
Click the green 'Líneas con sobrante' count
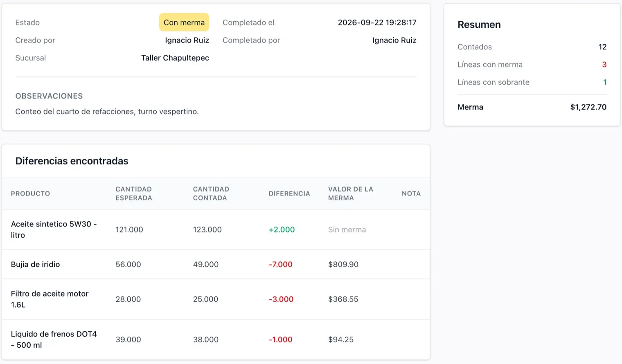(605, 82)
